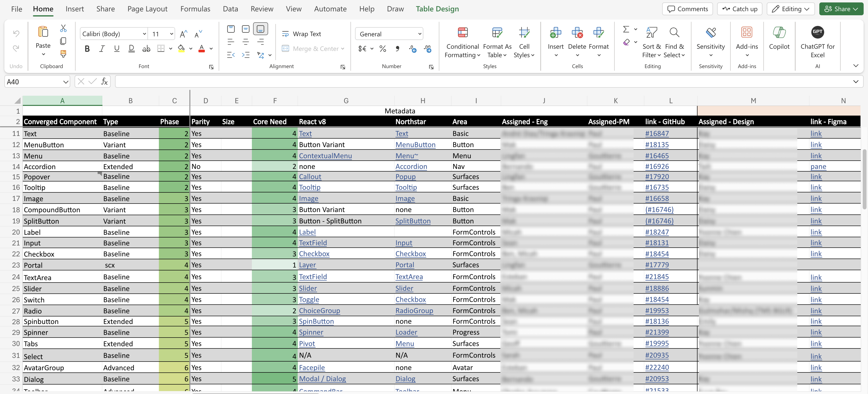Apply double underline formatting
Screen dimensions: 868x394
(x=131, y=49)
